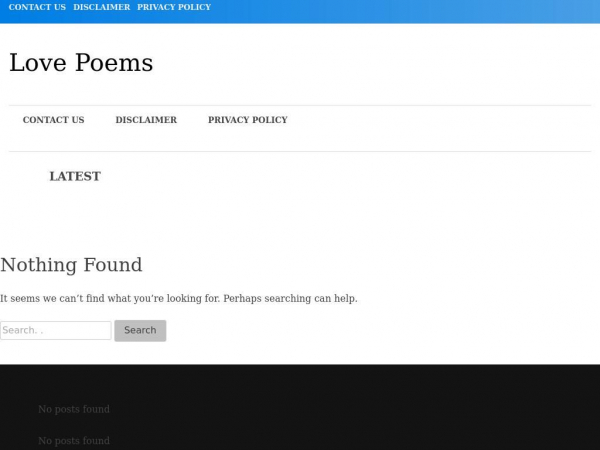Click the divider line below the navigation menu
This screenshot has width=600, height=450.
(300, 151)
